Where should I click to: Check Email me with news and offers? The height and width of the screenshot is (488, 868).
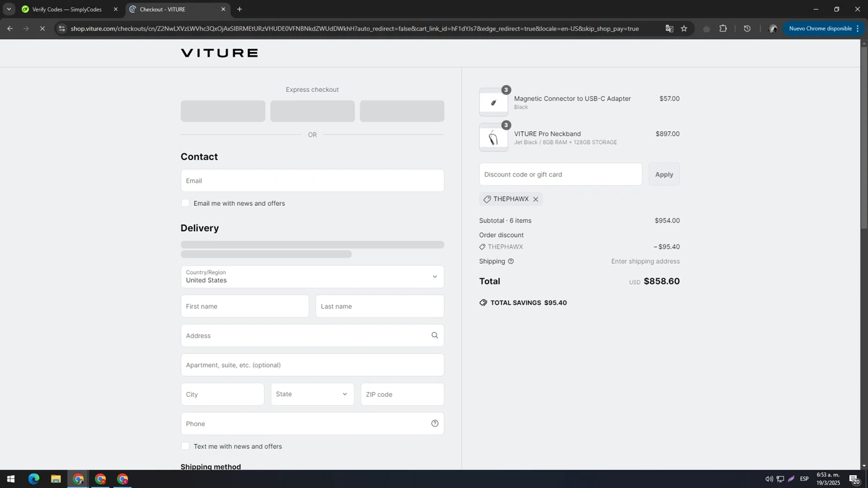pos(185,203)
